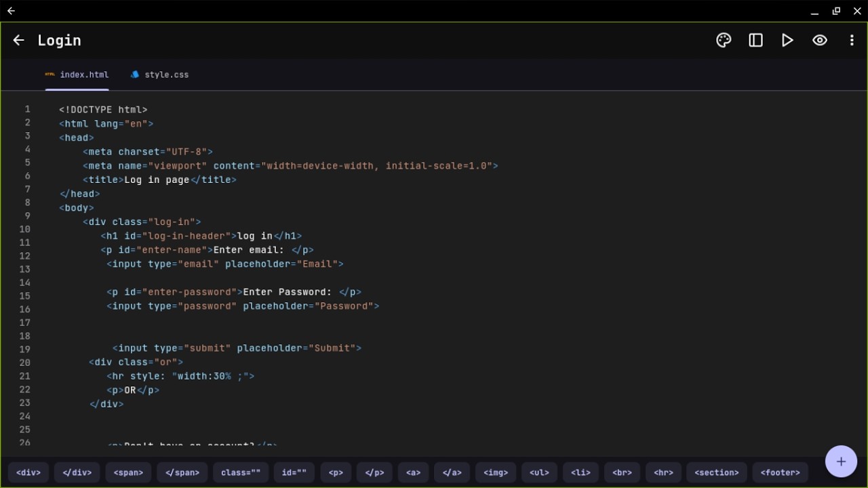This screenshot has width=868, height=488.
Task: Switch to the index.html tab
Action: (x=77, y=75)
